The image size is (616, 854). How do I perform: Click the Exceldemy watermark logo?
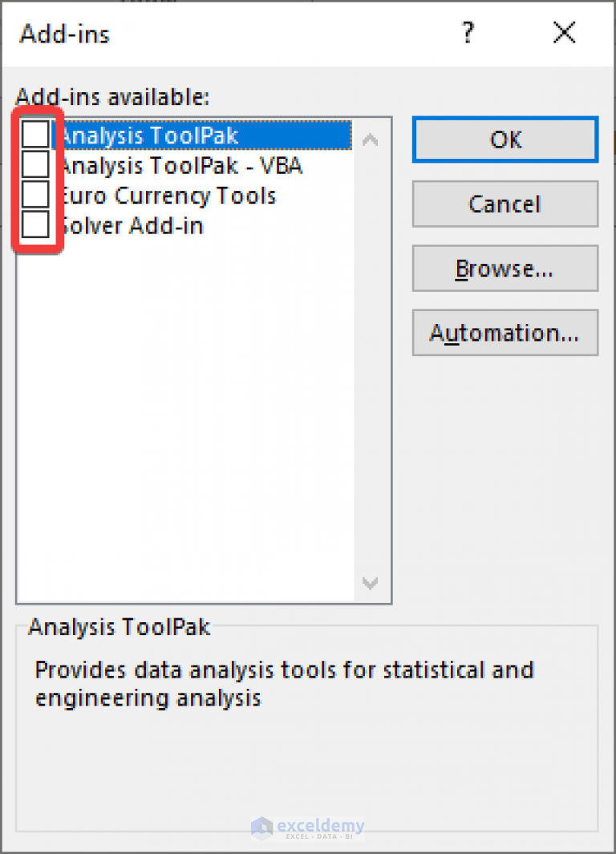pos(309,827)
